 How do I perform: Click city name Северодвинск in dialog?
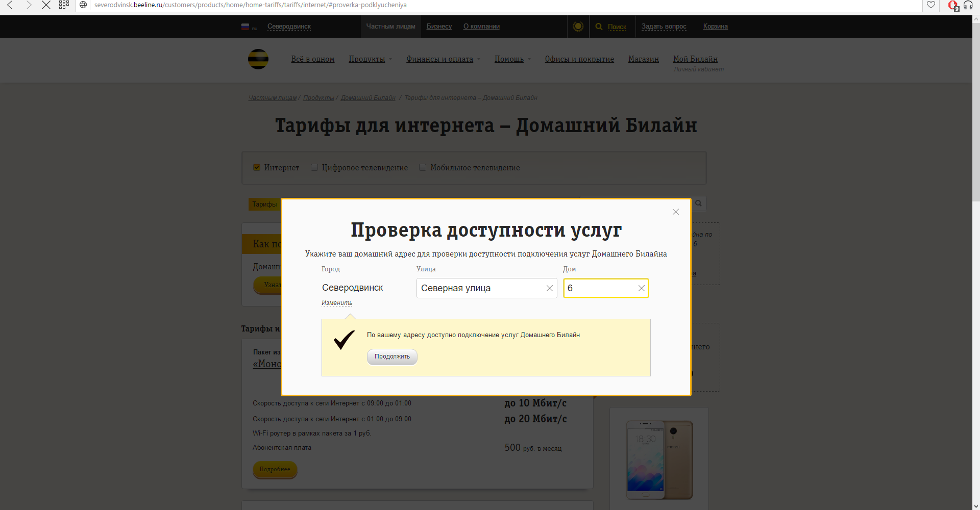(352, 288)
